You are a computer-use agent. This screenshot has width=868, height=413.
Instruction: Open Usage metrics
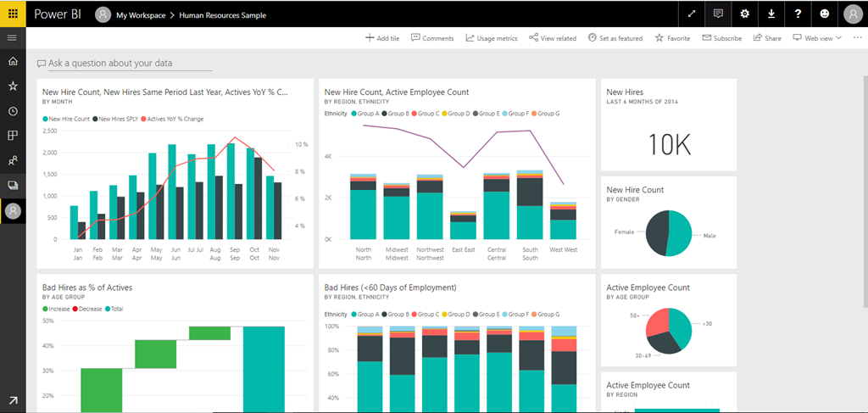click(x=492, y=38)
